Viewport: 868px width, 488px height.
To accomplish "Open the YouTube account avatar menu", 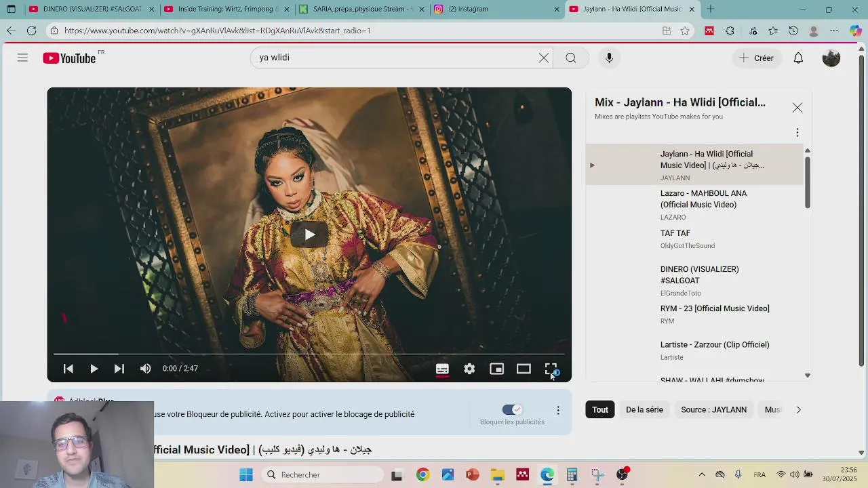I will pos(831,58).
